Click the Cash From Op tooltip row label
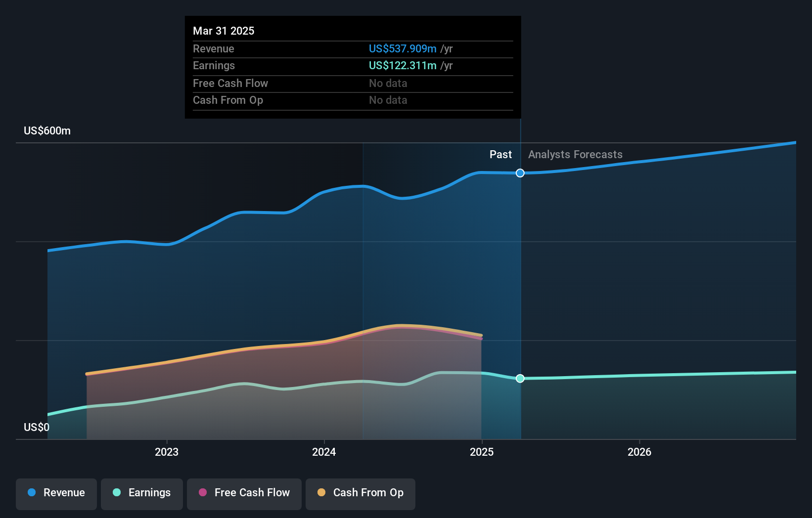 [228, 100]
